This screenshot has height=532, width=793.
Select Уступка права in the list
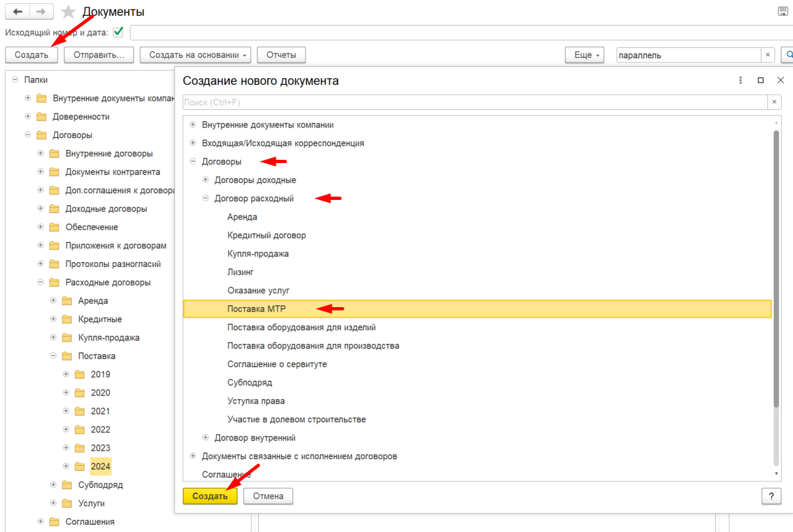point(256,400)
